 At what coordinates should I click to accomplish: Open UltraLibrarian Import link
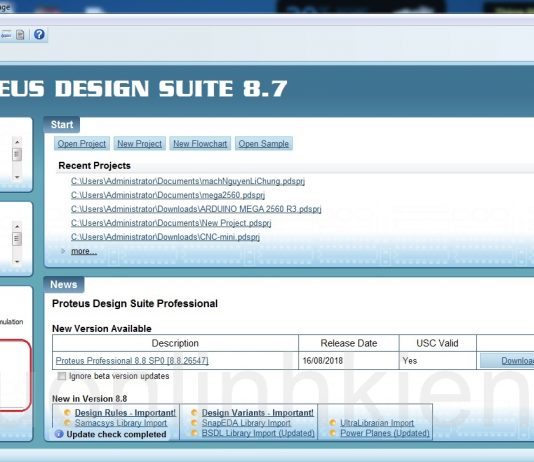tap(377, 423)
